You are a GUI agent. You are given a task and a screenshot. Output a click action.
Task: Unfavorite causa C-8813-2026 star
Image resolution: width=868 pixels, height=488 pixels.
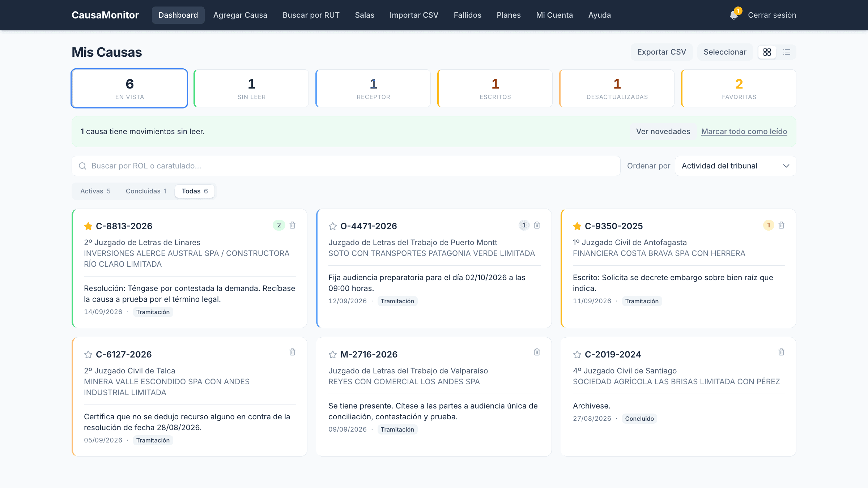pos(88,226)
